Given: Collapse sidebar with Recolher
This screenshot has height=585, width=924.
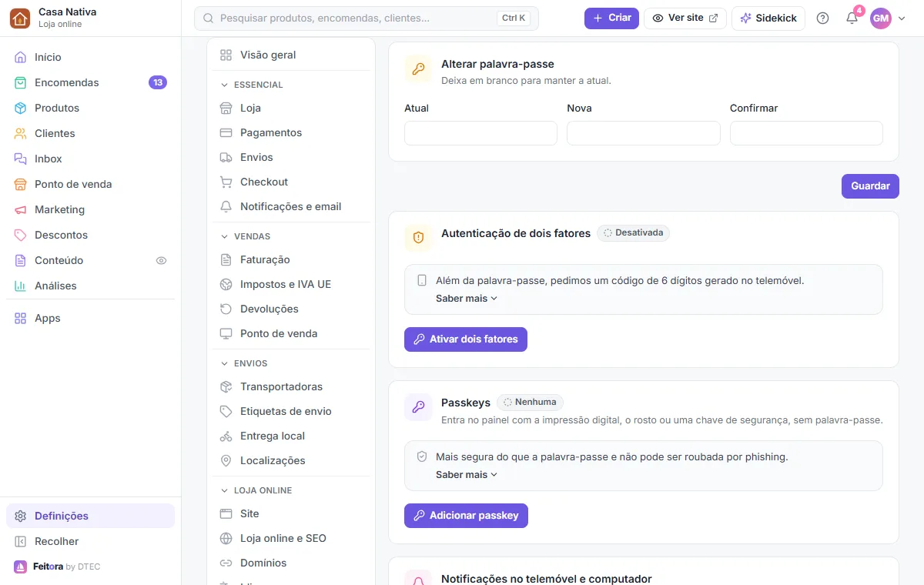Looking at the screenshot, I should pyautogui.click(x=90, y=541).
